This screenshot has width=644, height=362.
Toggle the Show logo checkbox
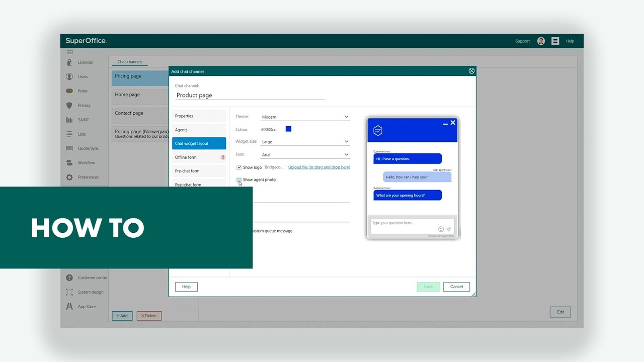pyautogui.click(x=239, y=167)
